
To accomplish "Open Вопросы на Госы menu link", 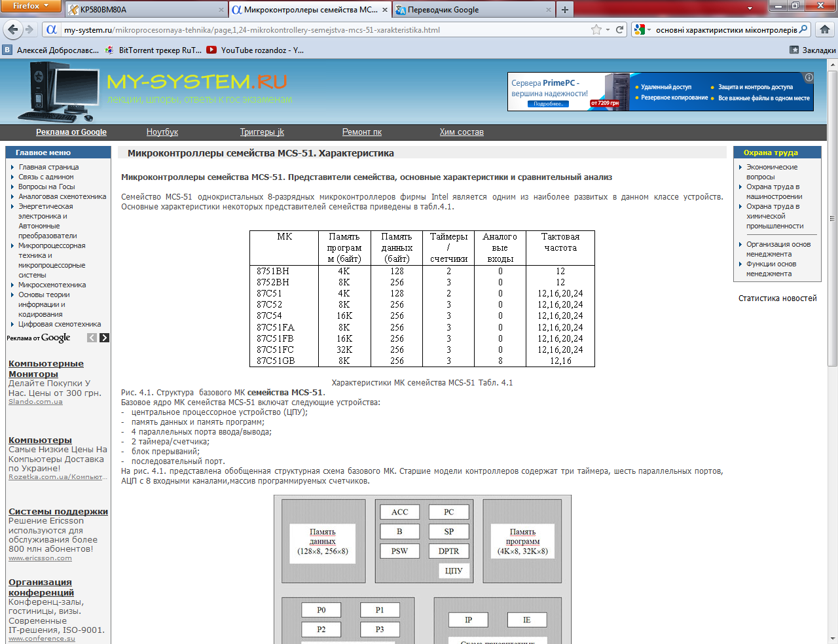I will (x=46, y=187).
